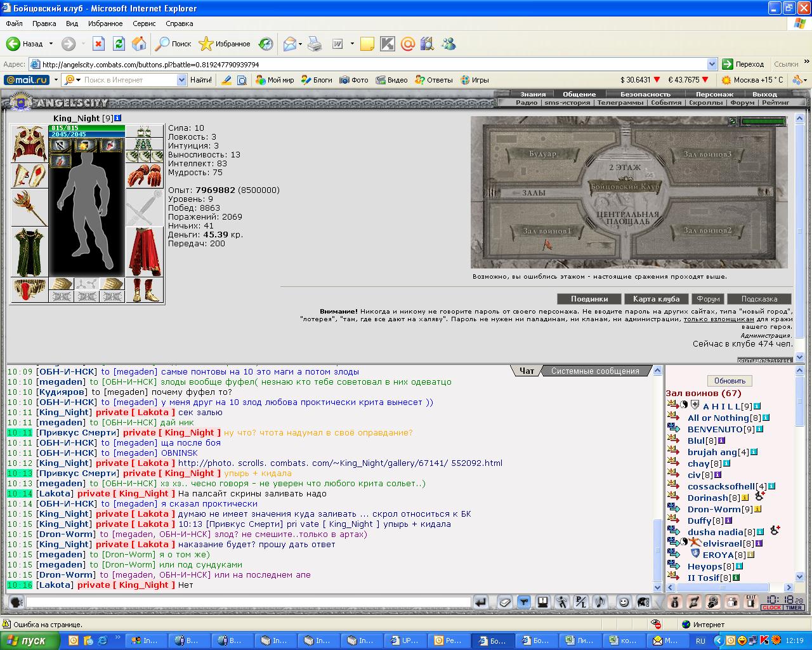Click the green cloak armor slot
Screen dimensions: 812x650
[29, 252]
